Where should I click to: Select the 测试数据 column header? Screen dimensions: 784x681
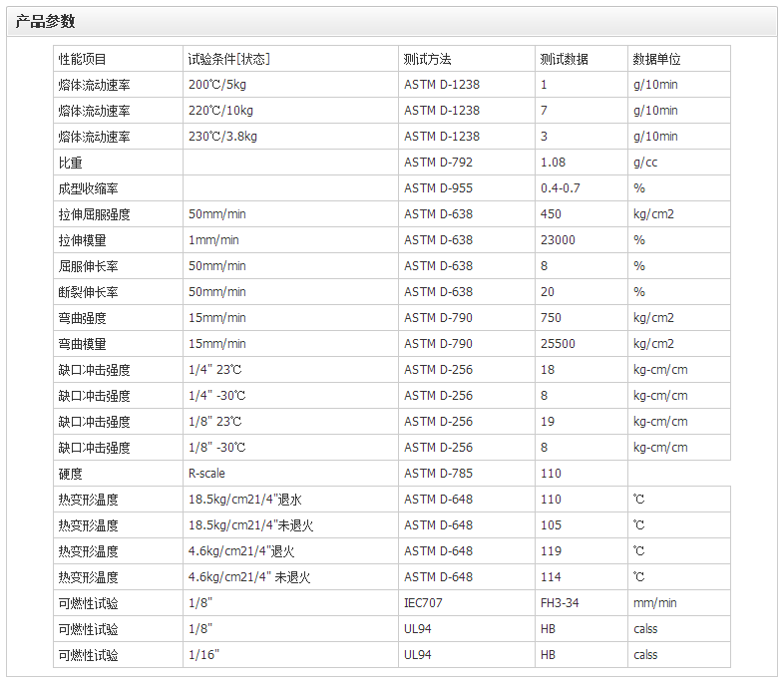coord(581,59)
